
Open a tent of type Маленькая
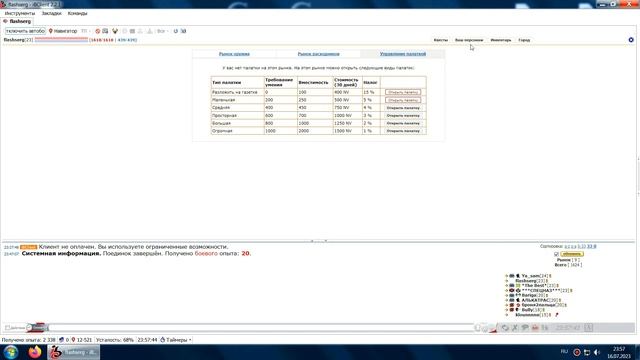click(403, 100)
